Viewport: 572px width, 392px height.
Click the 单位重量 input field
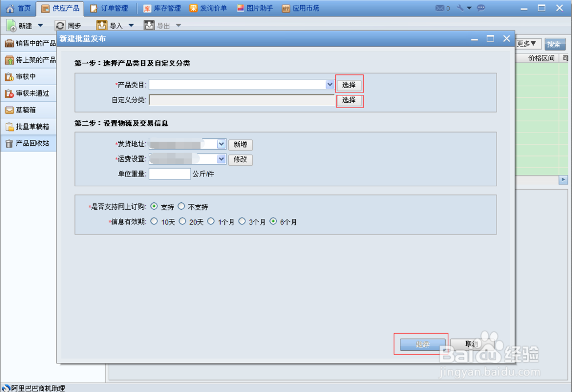click(170, 174)
